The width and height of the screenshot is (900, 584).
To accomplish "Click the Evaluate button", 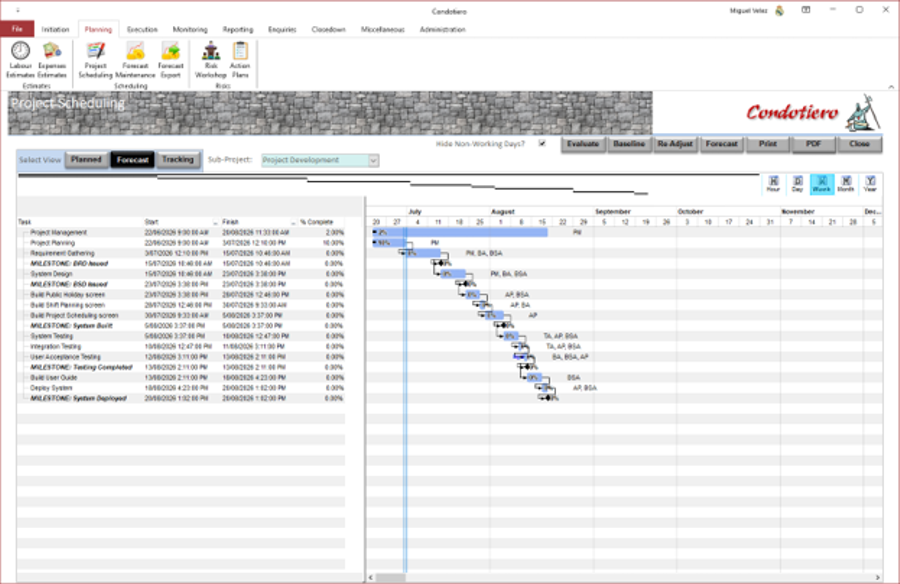I will [583, 144].
